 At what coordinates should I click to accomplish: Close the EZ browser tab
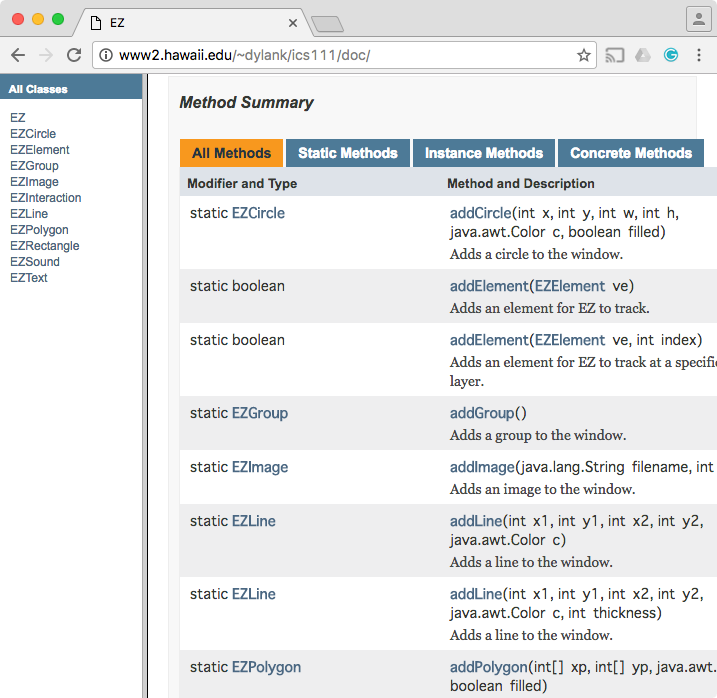(293, 22)
